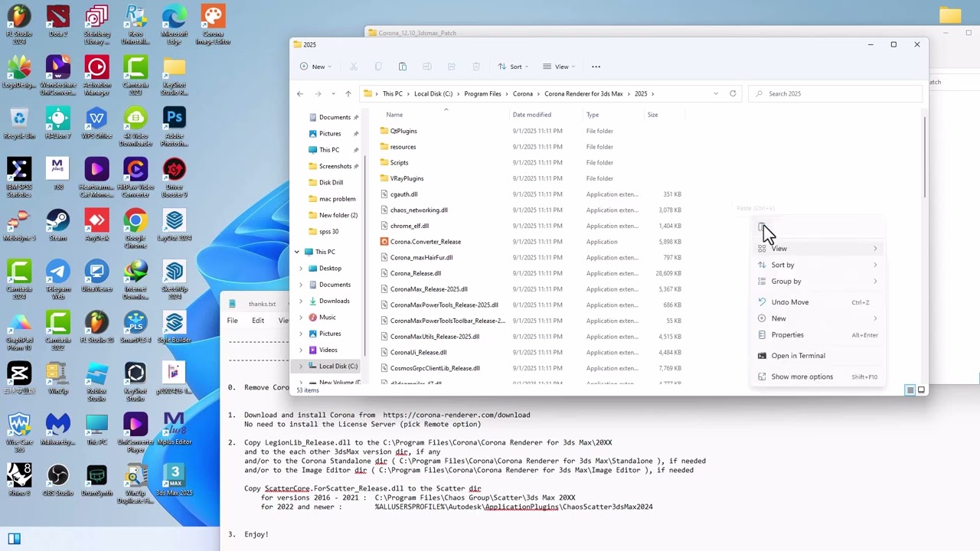Image resolution: width=980 pixels, height=551 pixels.
Task: Choose Undo Move in the context menu
Action: click(x=818, y=302)
